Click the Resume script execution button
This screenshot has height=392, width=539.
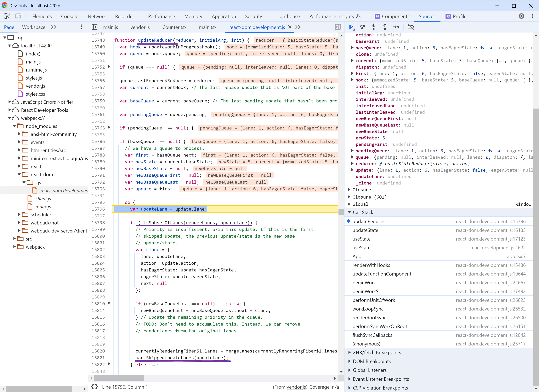[x=351, y=27]
